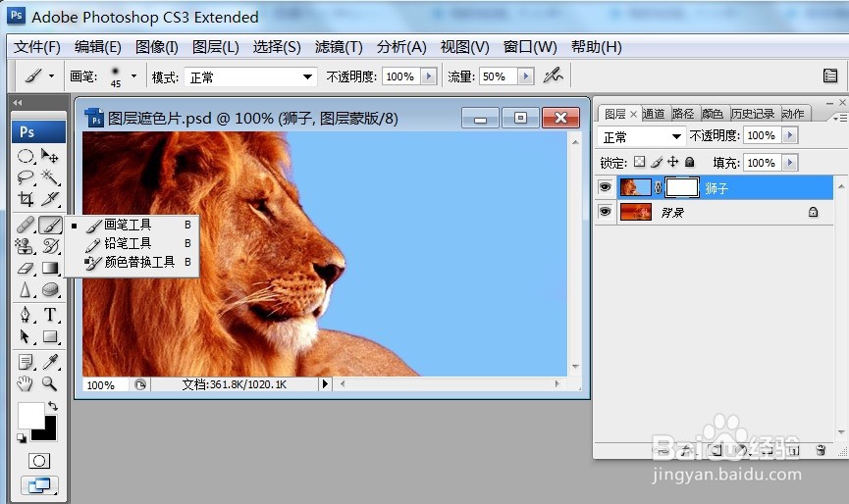This screenshot has width=849, height=504.
Task: Enable airbrush option in options bar
Action: tap(554, 76)
